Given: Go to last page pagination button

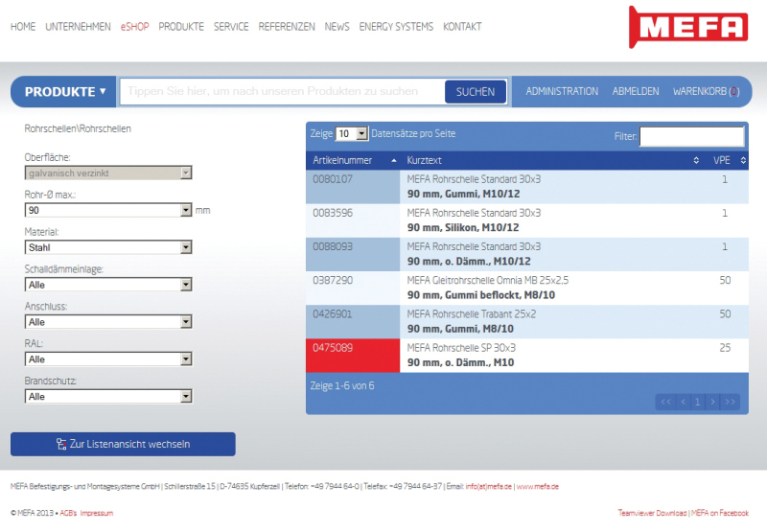Looking at the screenshot, I should pyautogui.click(x=731, y=402).
